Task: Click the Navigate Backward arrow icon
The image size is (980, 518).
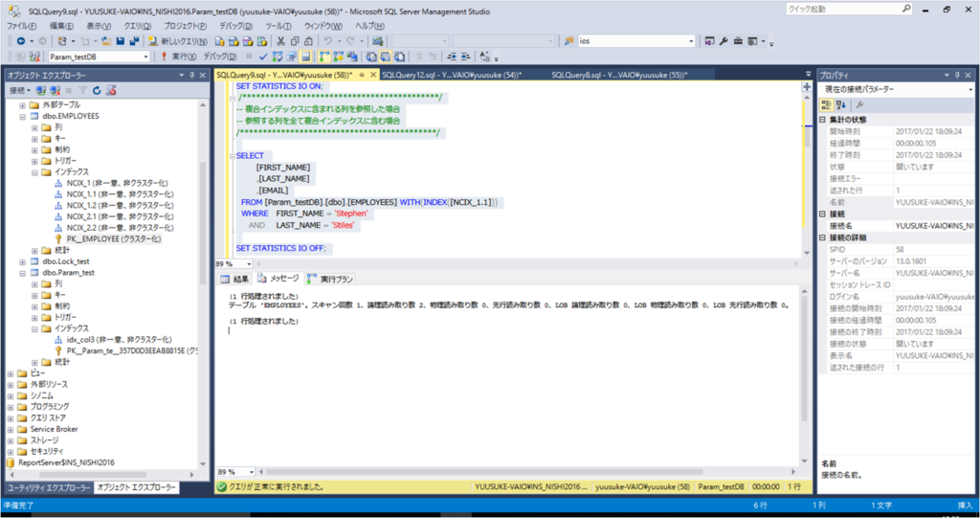Action: click(21, 40)
